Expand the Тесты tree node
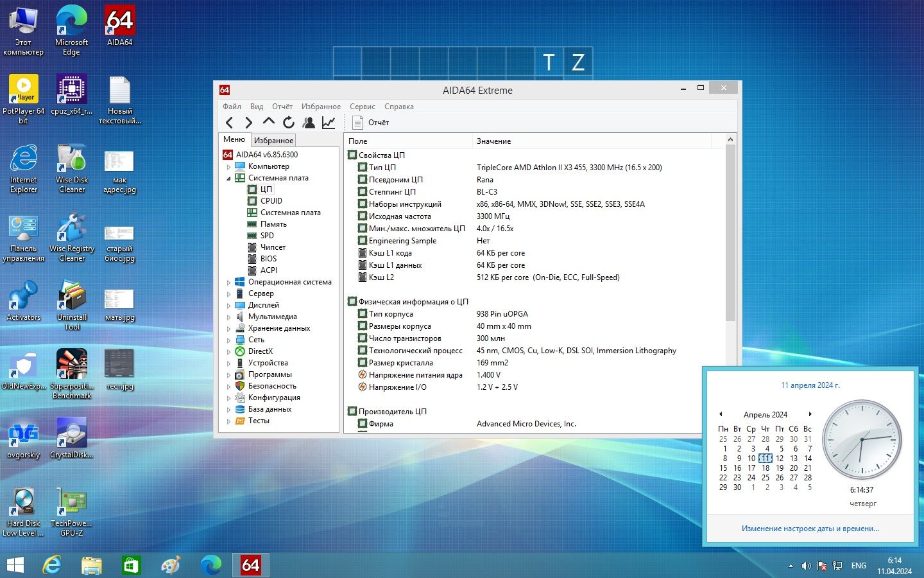This screenshot has width=924, height=578. 228,421
